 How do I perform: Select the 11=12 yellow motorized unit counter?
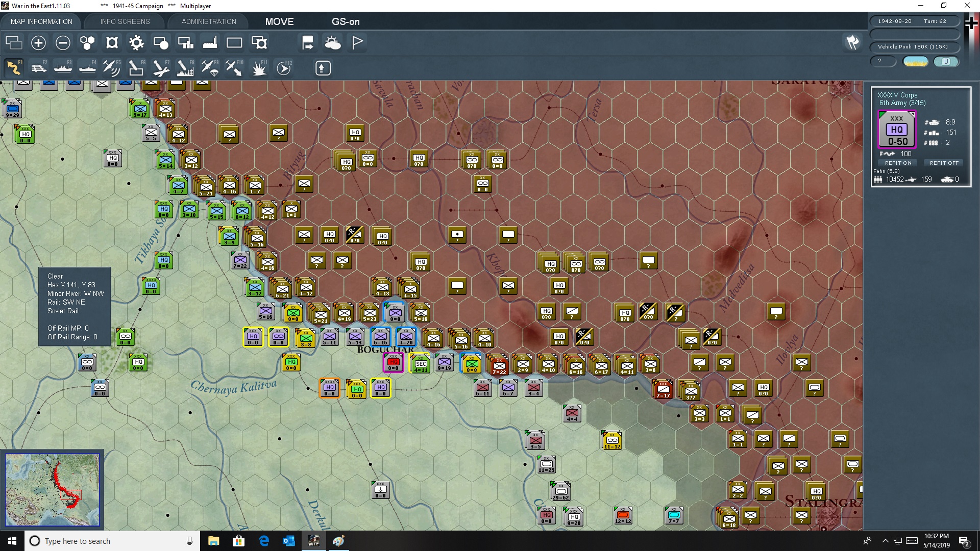coord(612,440)
